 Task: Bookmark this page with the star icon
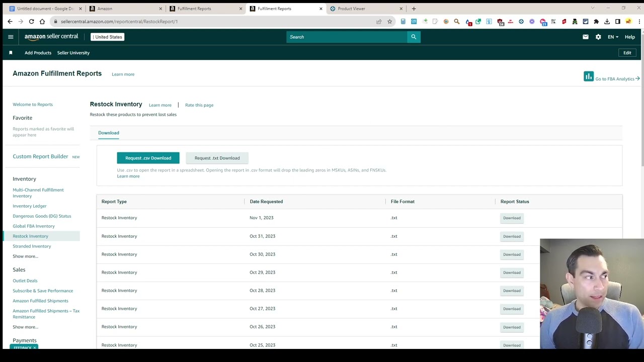389,22
